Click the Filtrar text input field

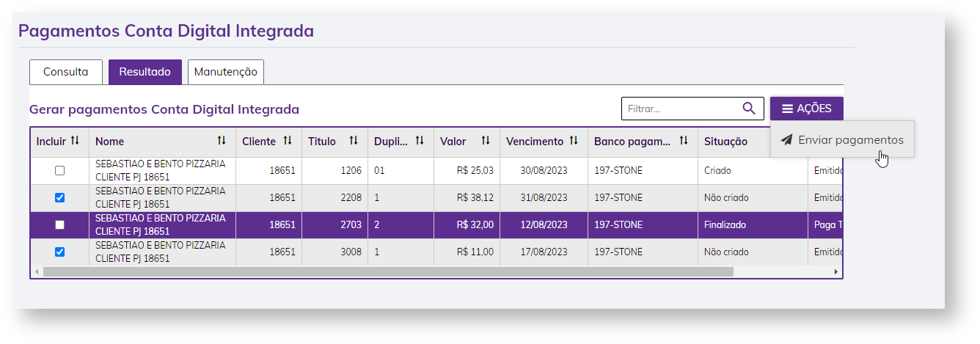(680, 109)
